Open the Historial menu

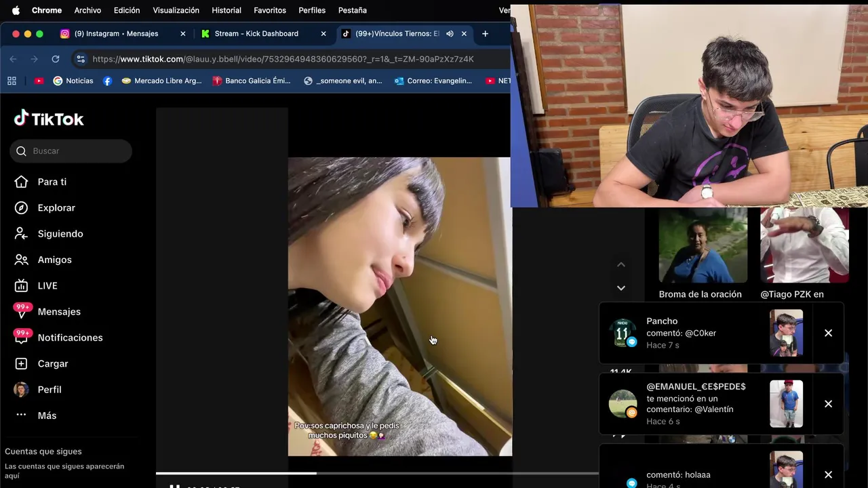[226, 10]
